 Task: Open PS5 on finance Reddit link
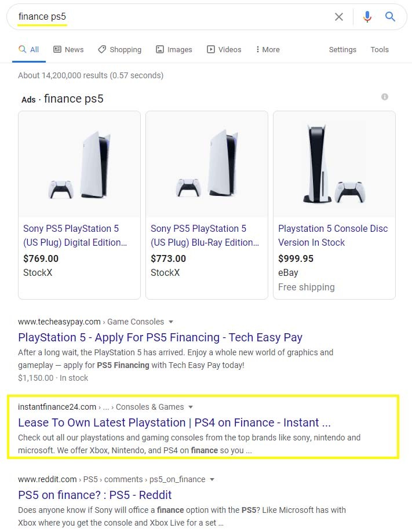click(x=95, y=495)
